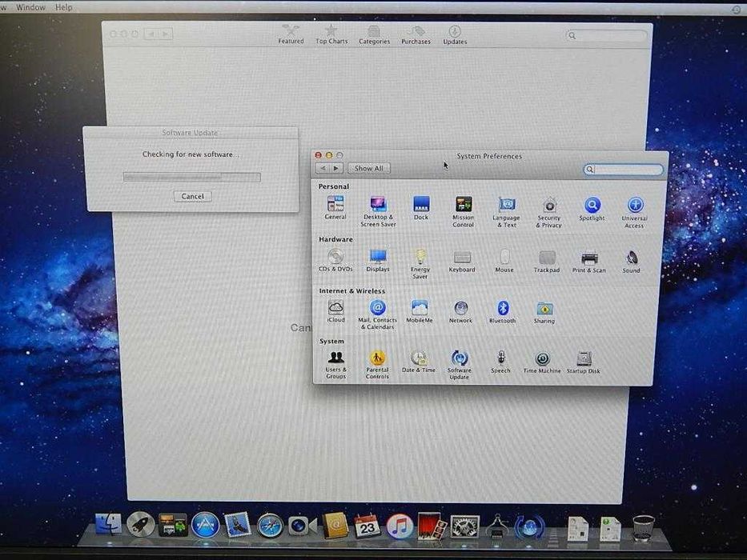Go forward in System Preferences
The image size is (747, 560).
(336, 168)
